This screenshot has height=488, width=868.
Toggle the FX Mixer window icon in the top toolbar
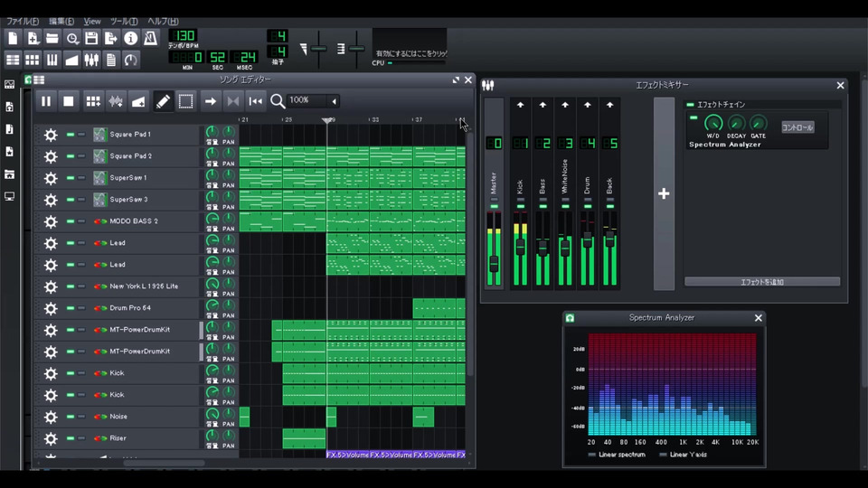pos(91,60)
